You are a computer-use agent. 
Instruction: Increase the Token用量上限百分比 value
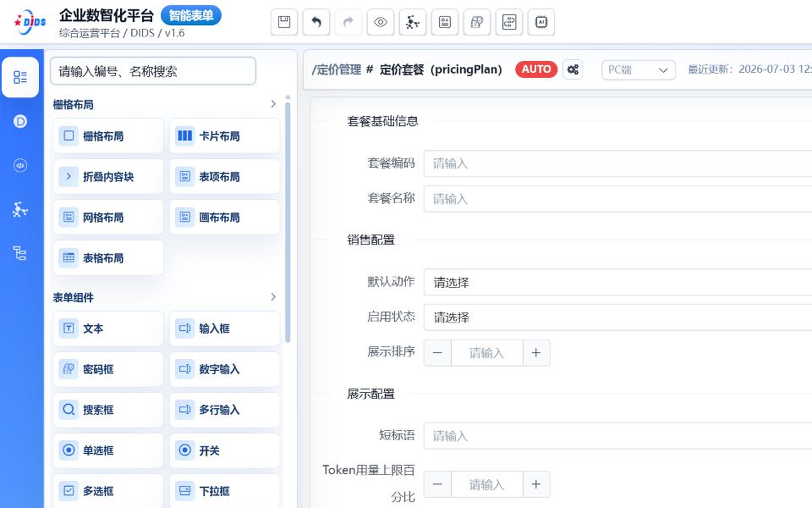pos(536,484)
